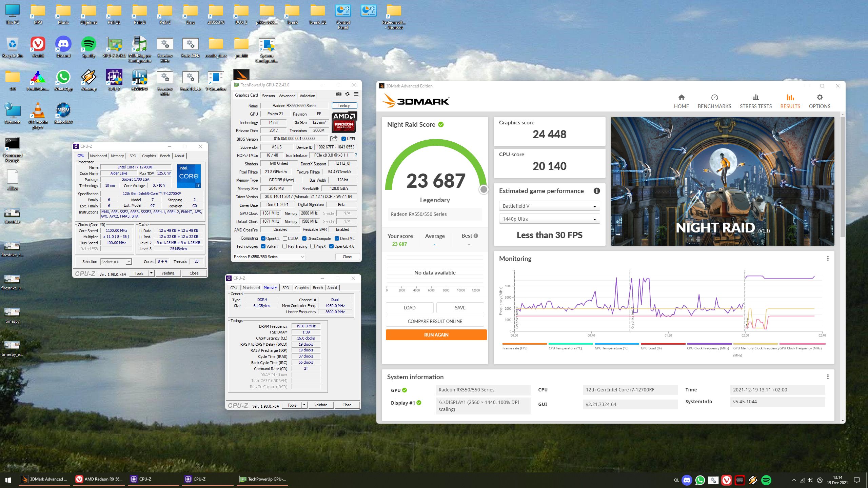Click Frame rate (FPS) legend color bar

tap(525, 344)
